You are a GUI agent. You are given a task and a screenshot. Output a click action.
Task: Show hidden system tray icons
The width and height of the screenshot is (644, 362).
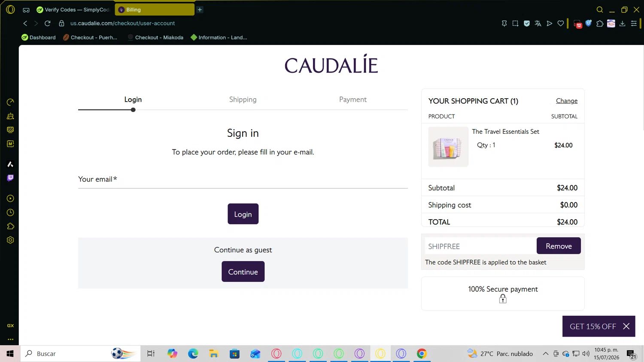[x=545, y=354]
